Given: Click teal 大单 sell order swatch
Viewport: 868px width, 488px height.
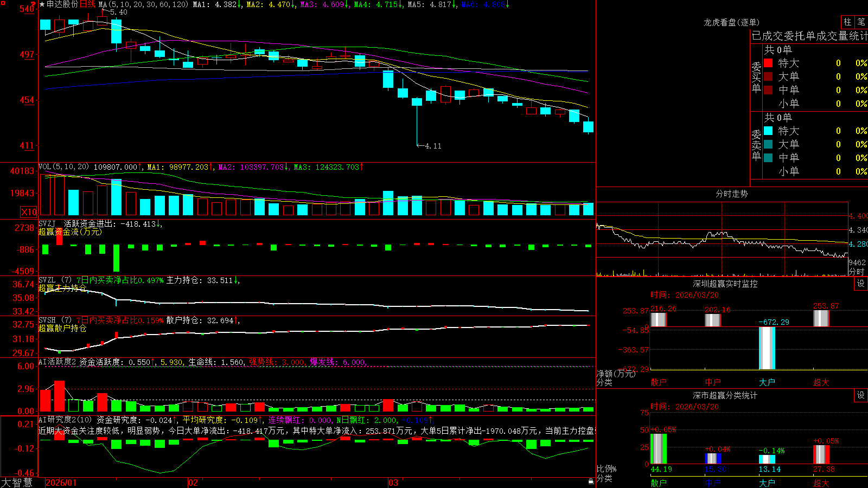Looking at the screenshot, I should [x=768, y=144].
